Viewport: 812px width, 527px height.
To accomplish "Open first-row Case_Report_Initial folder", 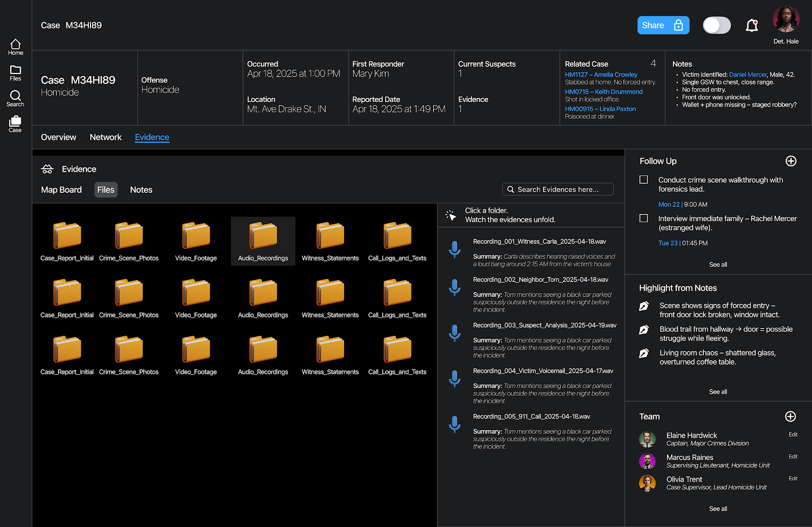I will (67, 241).
